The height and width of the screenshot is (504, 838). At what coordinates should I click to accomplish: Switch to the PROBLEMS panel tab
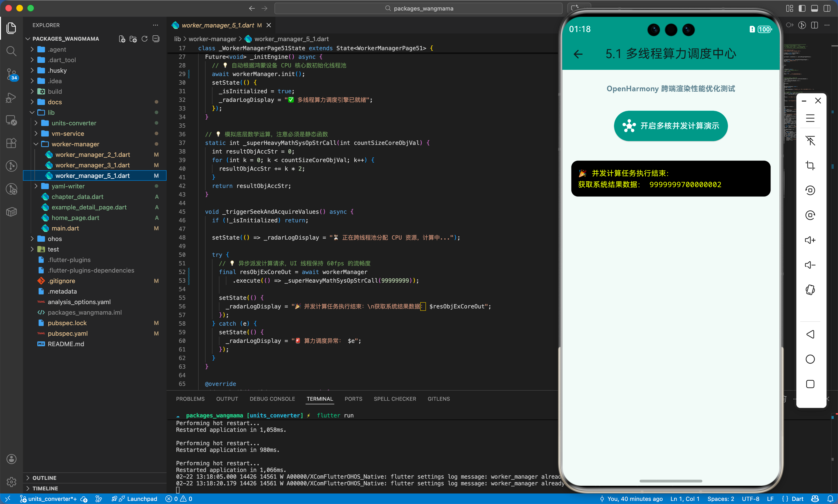point(190,399)
